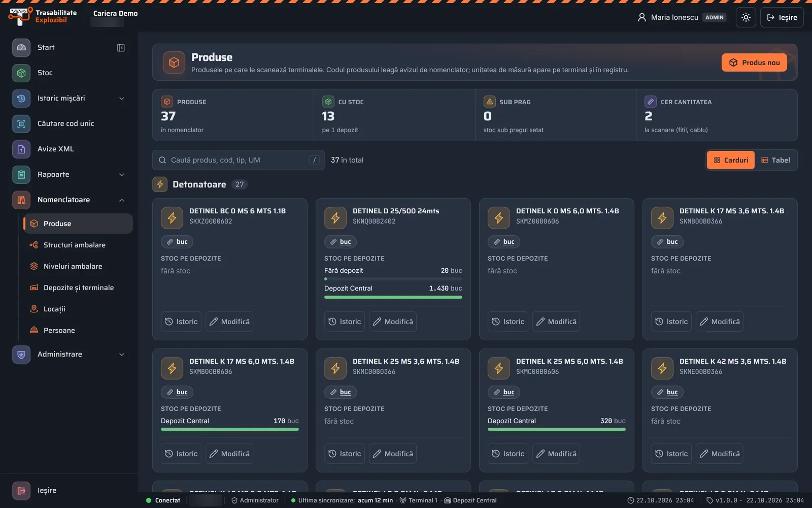Screen dimensions: 812x508
Task: Open Avize XML file icon
Action: click(x=21, y=149)
